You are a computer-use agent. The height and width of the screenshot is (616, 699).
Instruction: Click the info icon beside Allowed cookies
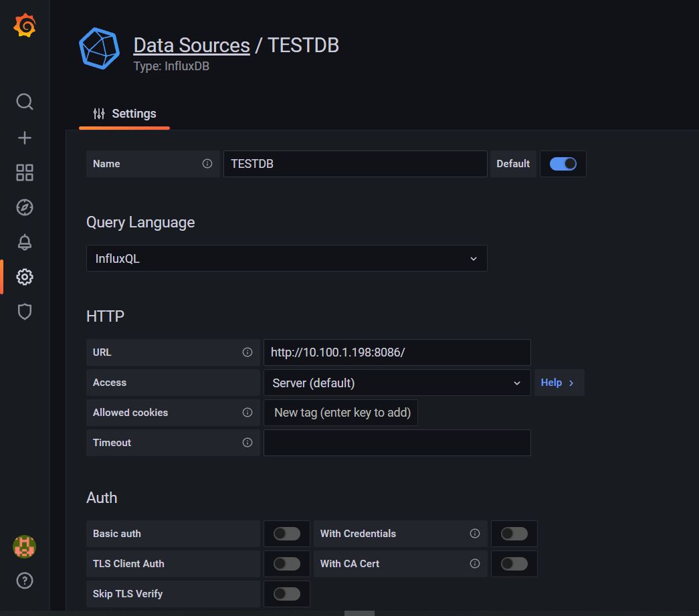tap(247, 412)
